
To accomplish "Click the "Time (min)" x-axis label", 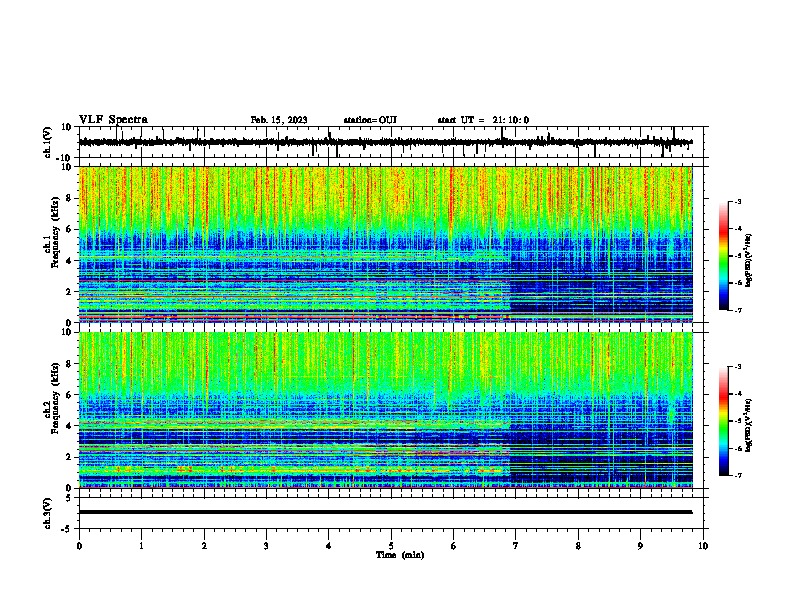I will [x=400, y=555].
